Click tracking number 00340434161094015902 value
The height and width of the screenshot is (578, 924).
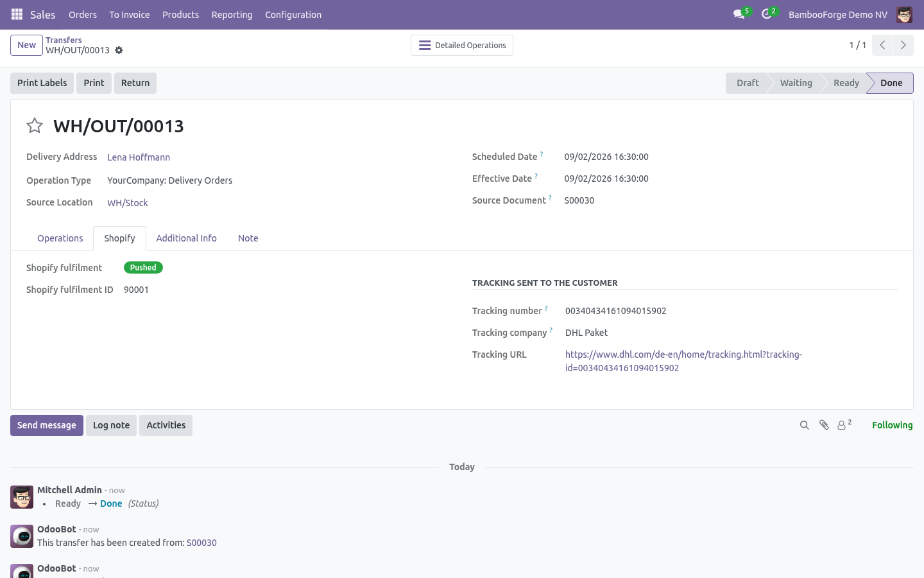tap(615, 311)
